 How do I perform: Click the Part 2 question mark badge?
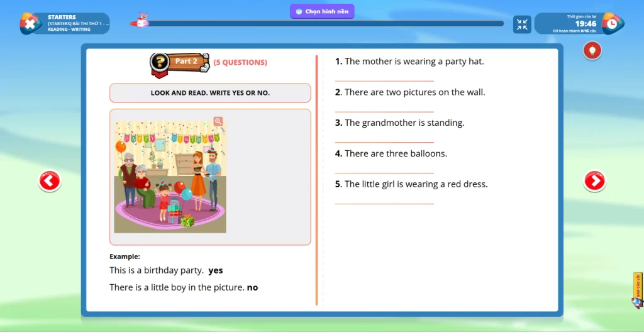tap(159, 62)
